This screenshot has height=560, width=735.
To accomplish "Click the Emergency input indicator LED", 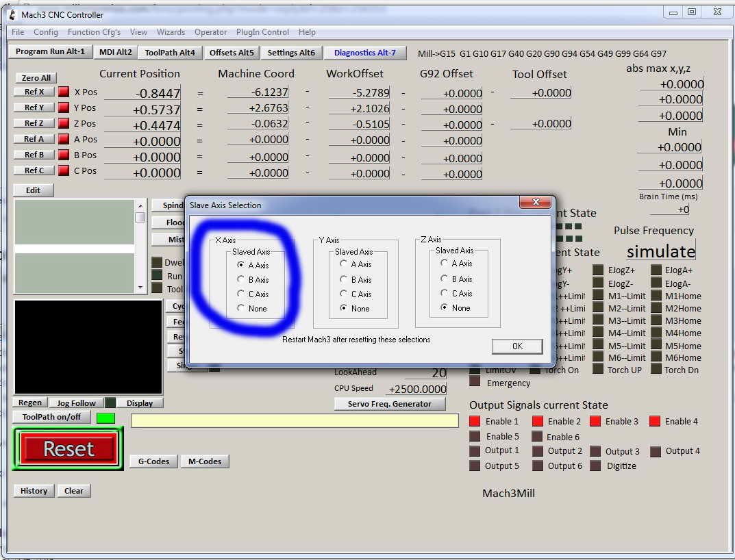I will 475,382.
